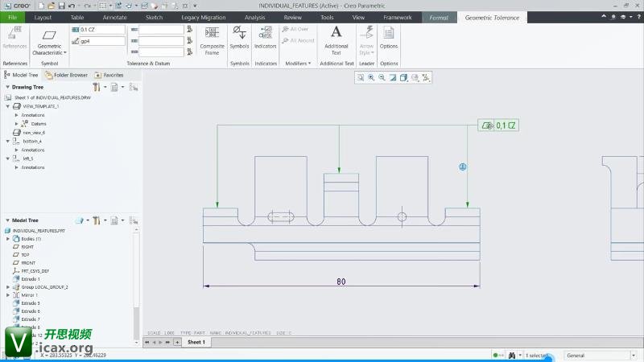Image resolution: width=644 pixels, height=362 pixels.
Task: Open the Format ribbon tab
Action: pyautogui.click(x=439, y=18)
